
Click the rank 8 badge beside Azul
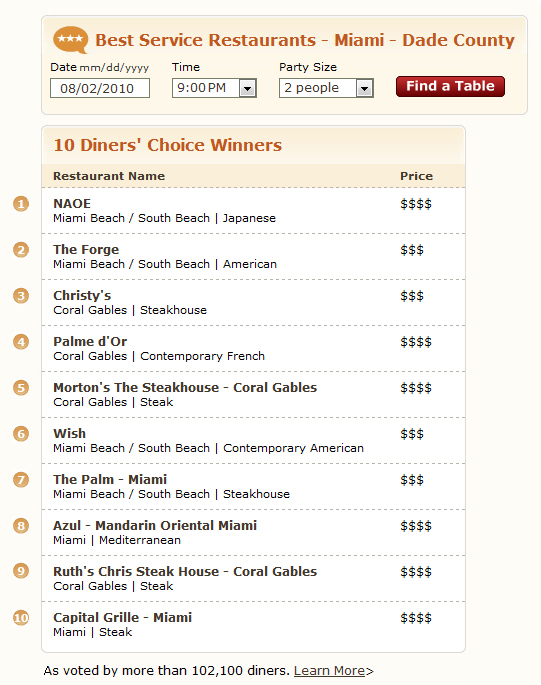click(x=21, y=526)
